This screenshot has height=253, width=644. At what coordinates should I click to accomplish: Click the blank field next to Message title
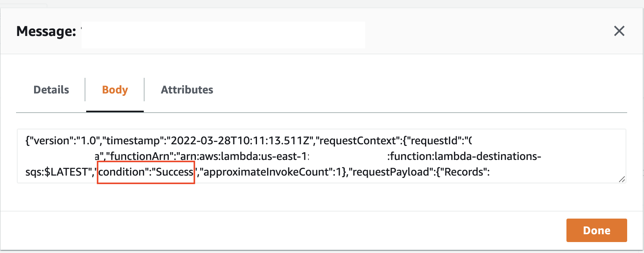click(223, 34)
